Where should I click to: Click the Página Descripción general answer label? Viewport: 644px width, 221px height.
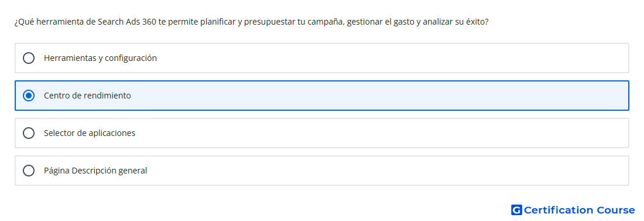[95, 171]
